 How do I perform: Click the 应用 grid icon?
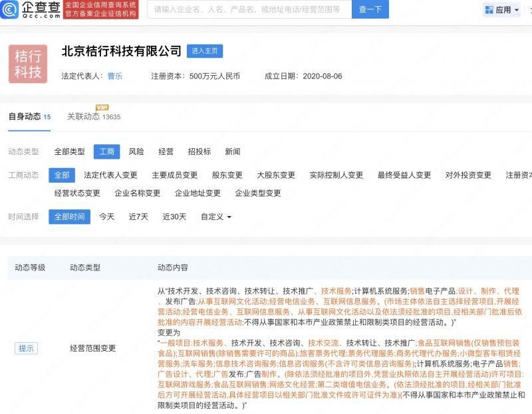(489, 10)
